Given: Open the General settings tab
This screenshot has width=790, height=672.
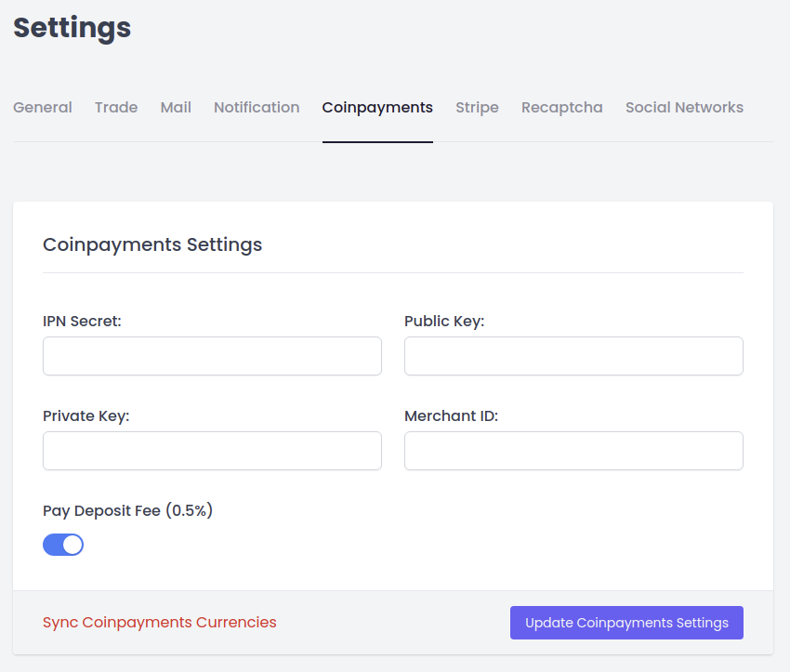Looking at the screenshot, I should [x=43, y=108].
